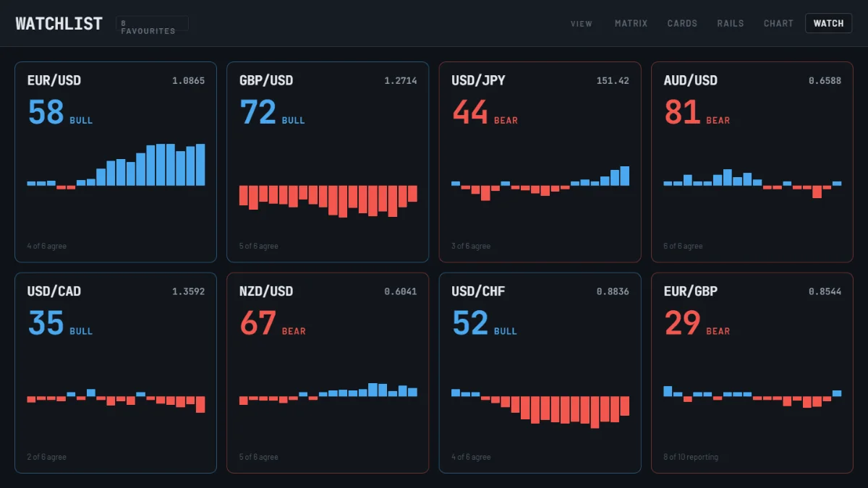Select the EUR/GBP score 29
The width and height of the screenshot is (868, 488).
pos(682,323)
